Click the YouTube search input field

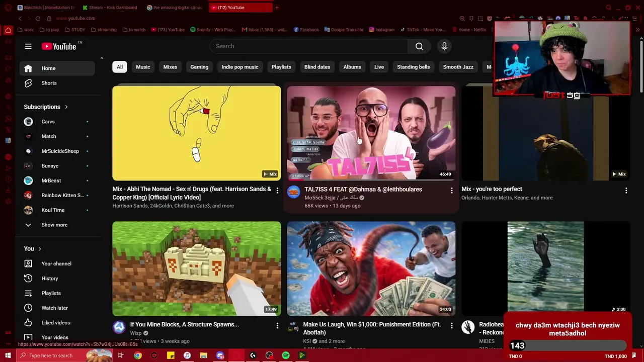[x=309, y=46]
